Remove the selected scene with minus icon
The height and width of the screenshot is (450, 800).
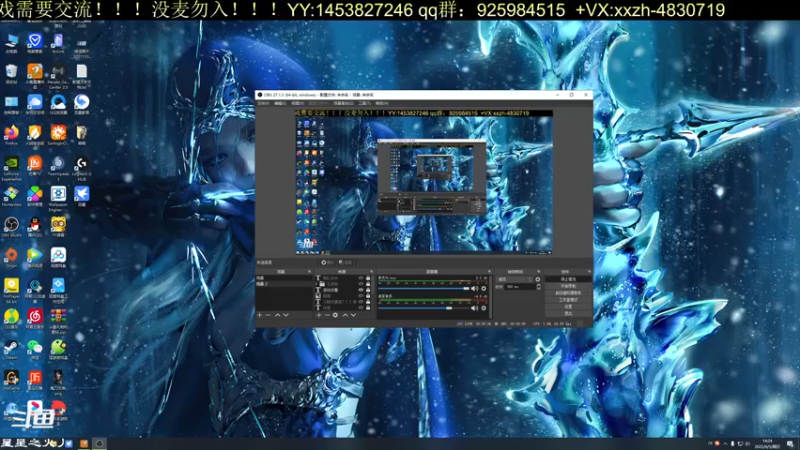point(268,315)
